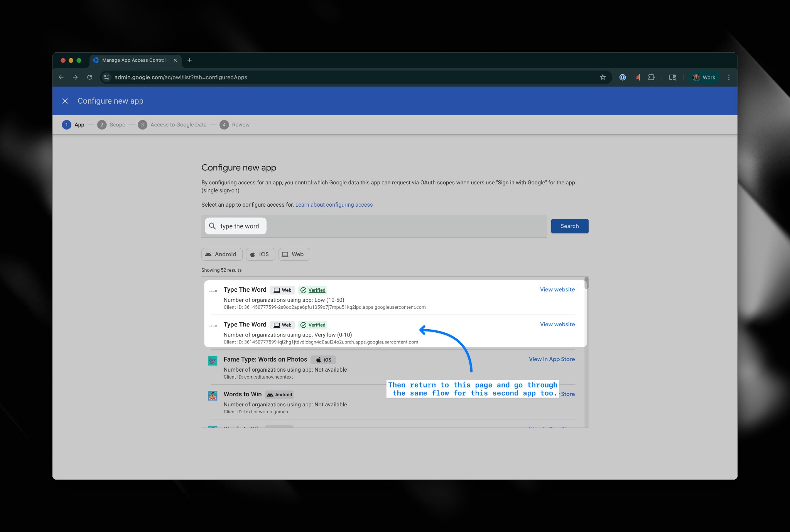Click the blue Search button
Screen dimensions: 790x532
click(570, 226)
